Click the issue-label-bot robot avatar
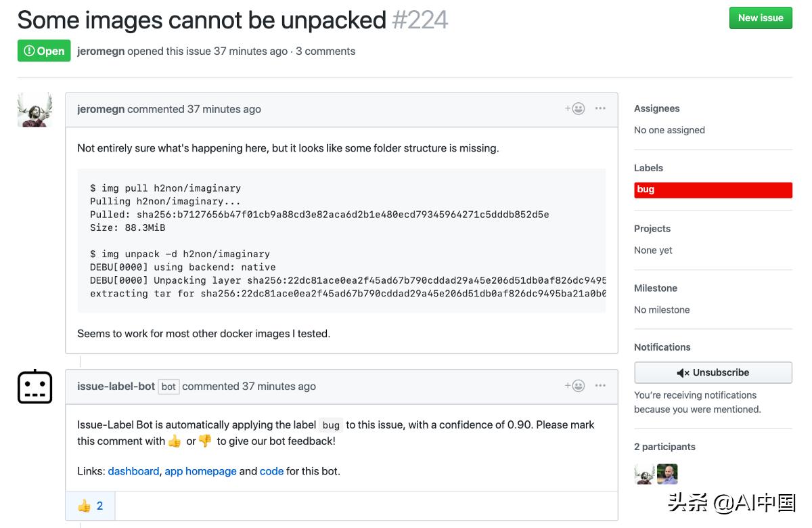Screen dimensions: 812x528 (x=35, y=387)
